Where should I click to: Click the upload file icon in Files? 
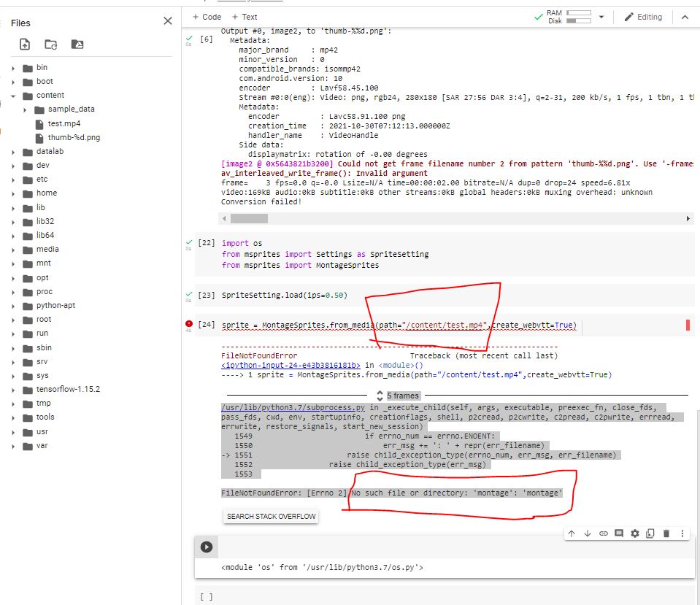[25, 45]
